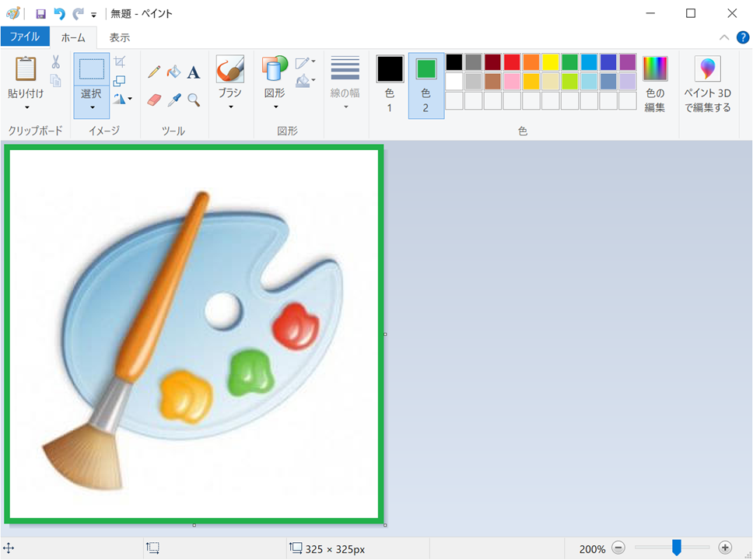Click the Cut scissors icon
Image resolution: width=753 pixels, height=560 pixels.
pos(56,62)
